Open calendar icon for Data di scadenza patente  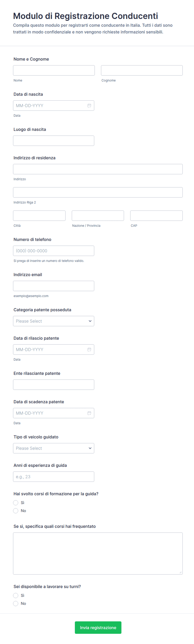89,413
